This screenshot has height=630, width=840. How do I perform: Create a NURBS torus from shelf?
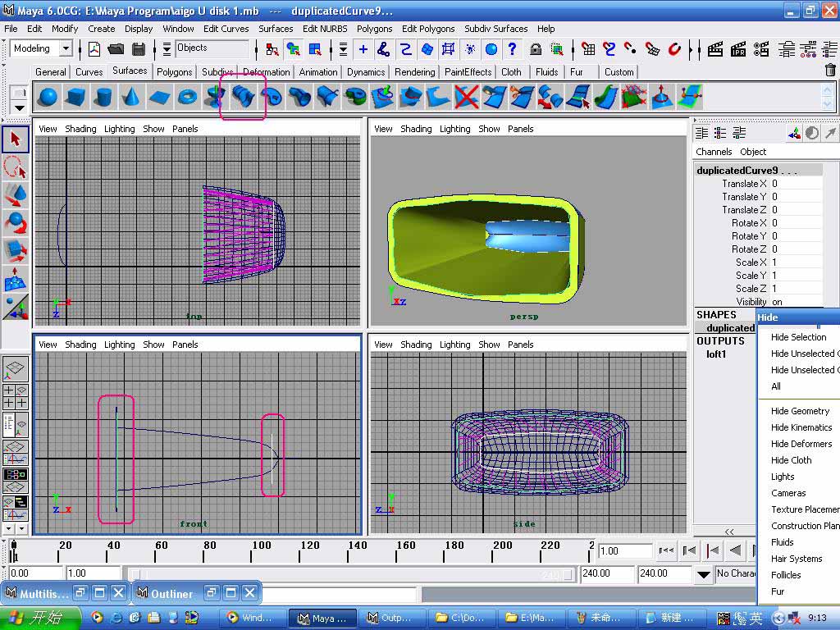188,97
